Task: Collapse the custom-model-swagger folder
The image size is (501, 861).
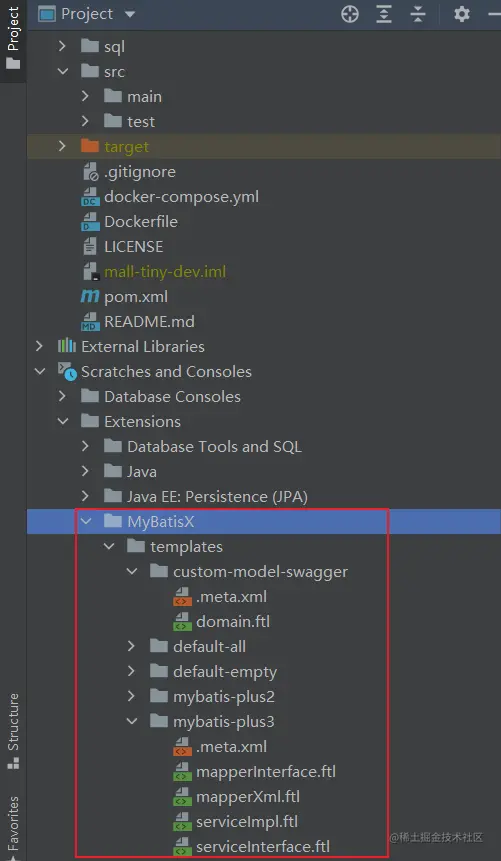Action: [x=132, y=572]
